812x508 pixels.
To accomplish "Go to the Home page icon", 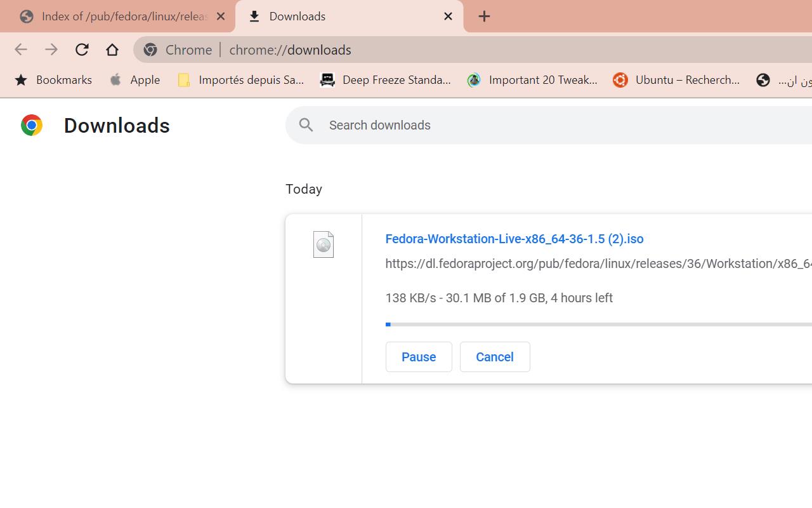I will coord(112,50).
